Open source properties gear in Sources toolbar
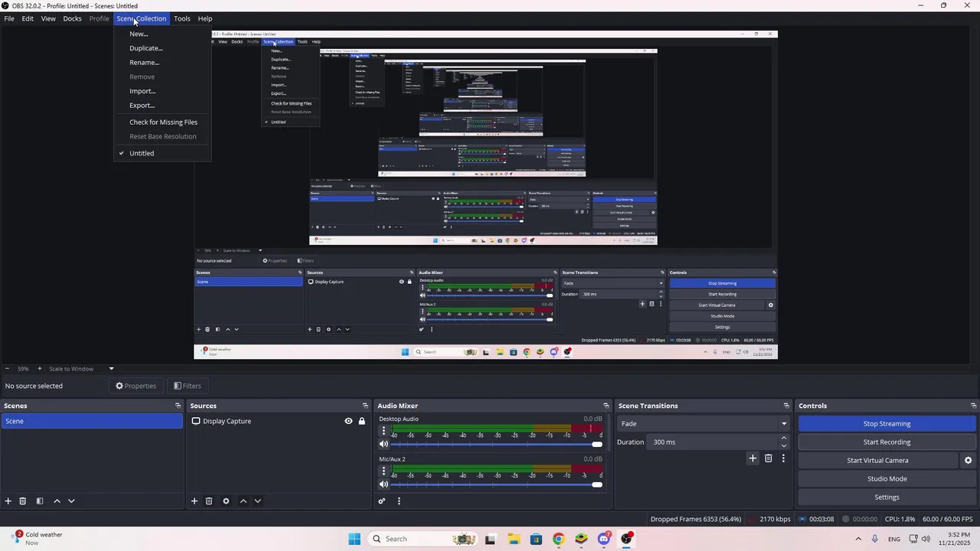Viewport: 980px width, 551px height. 226,501
